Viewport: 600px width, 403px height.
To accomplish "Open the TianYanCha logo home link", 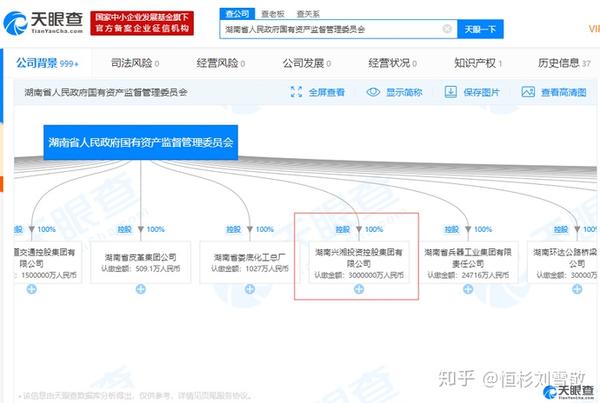I will [43, 23].
